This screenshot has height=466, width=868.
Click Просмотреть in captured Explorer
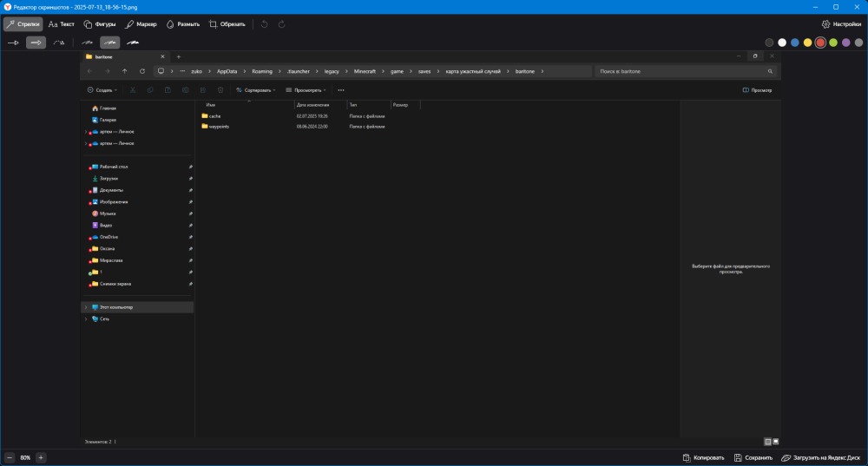click(306, 90)
